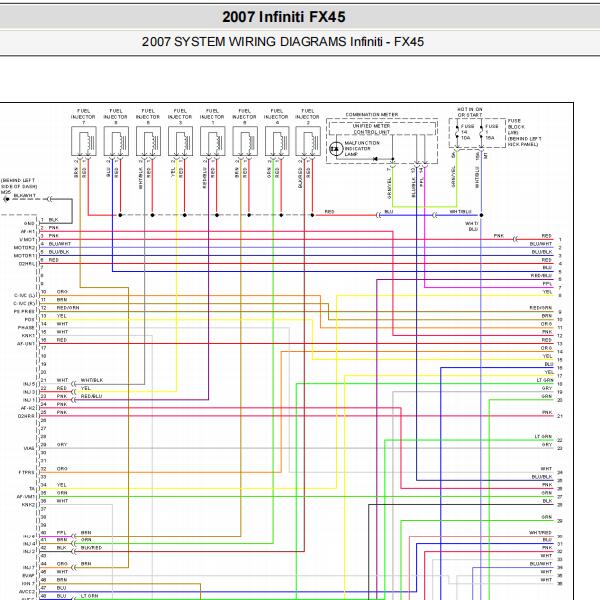
Task: Click the MOTOR1 pin label
Action: click(x=24, y=256)
